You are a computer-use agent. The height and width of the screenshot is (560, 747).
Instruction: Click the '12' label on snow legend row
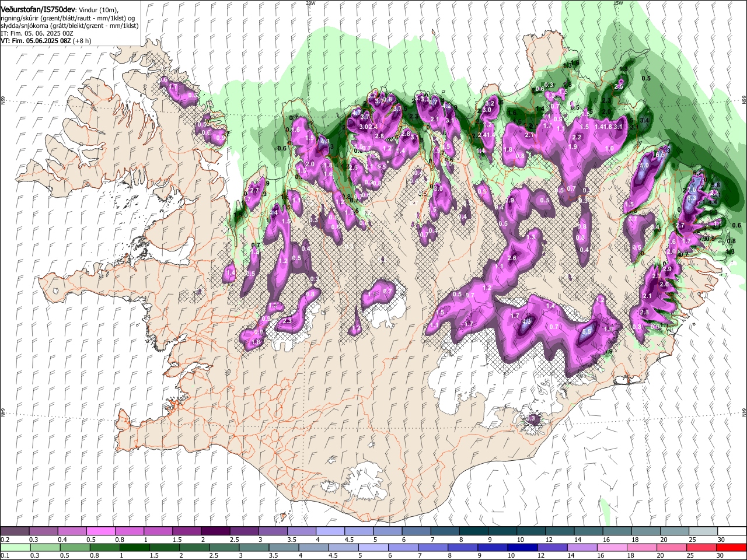(x=550, y=540)
